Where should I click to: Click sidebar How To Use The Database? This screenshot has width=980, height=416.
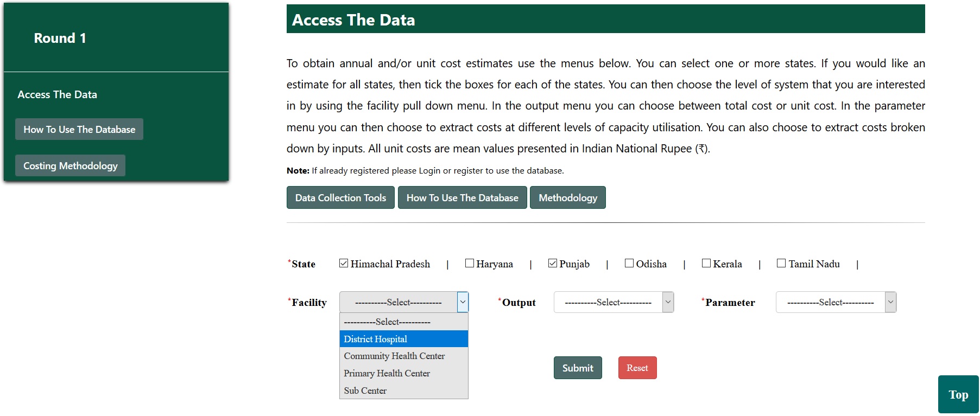[x=79, y=130]
